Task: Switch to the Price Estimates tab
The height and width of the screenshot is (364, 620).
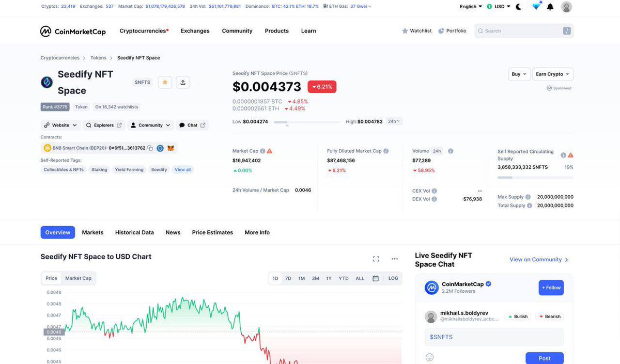Action: click(212, 232)
